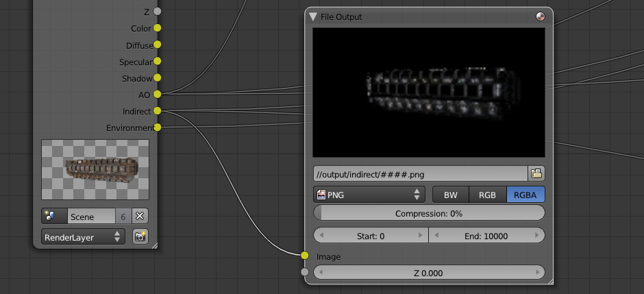This screenshot has width=644, height=294.
Task: Unlink the scene with the X button
Action: coord(139,216)
